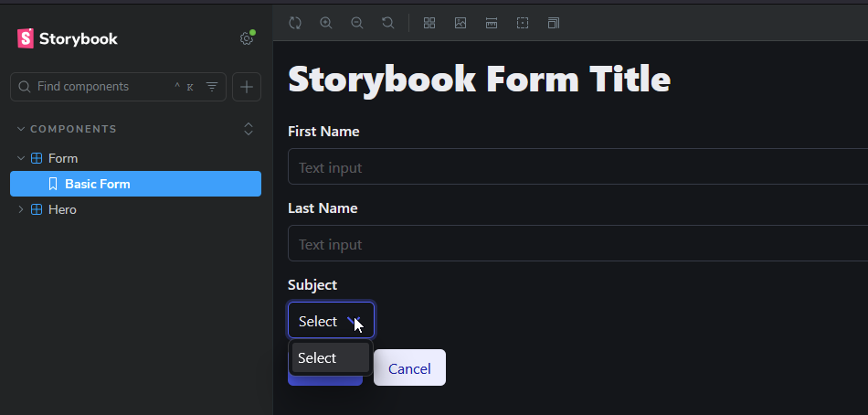Zoom out of the story preview
Image resolution: width=868 pixels, height=415 pixels.
point(357,23)
